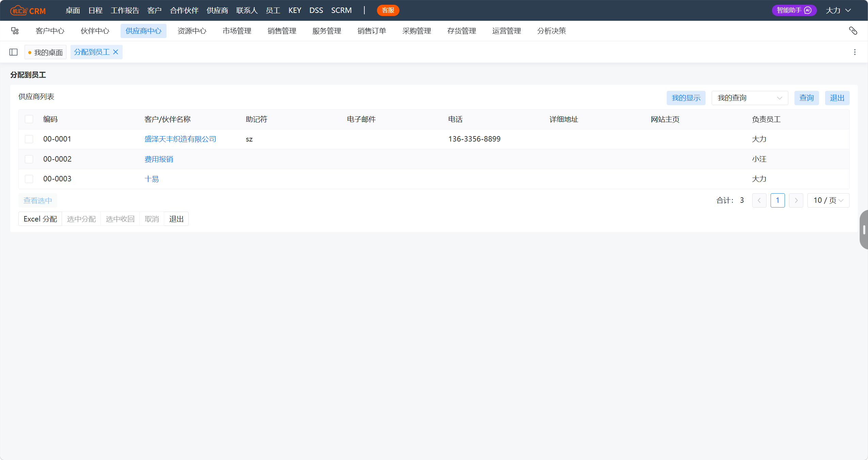Click phone number 136-3356-8899
This screenshot has height=460, width=868.
[x=474, y=139]
